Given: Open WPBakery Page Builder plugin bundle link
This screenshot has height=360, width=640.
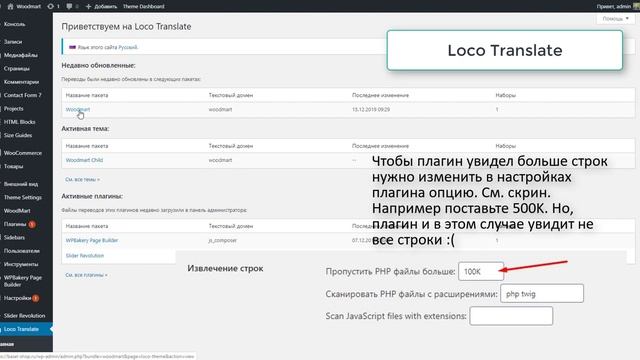Looking at the screenshot, I should click(92, 240).
